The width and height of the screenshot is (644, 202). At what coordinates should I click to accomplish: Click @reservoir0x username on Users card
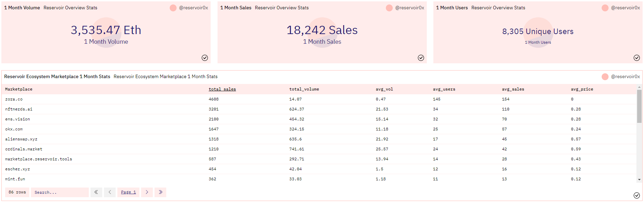click(625, 8)
